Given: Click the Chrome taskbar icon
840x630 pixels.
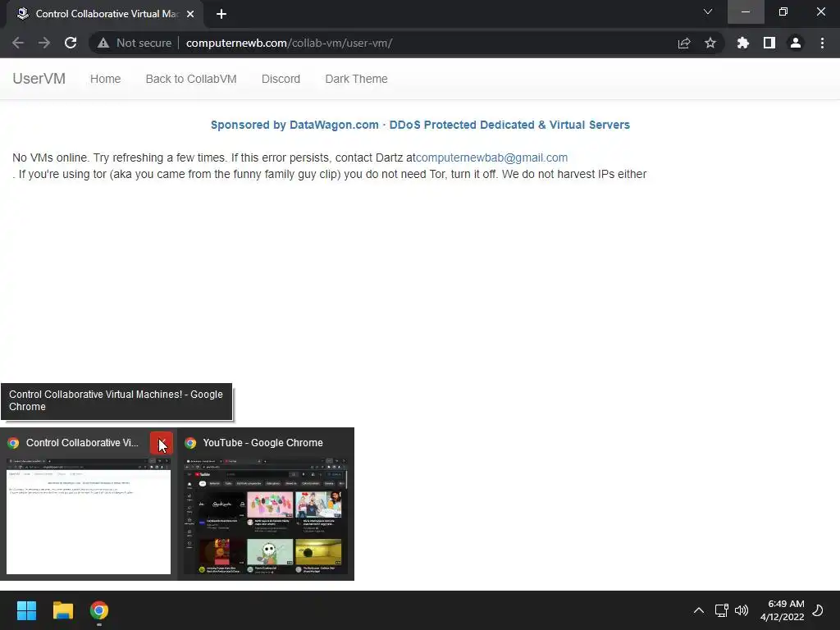Looking at the screenshot, I should 99,610.
